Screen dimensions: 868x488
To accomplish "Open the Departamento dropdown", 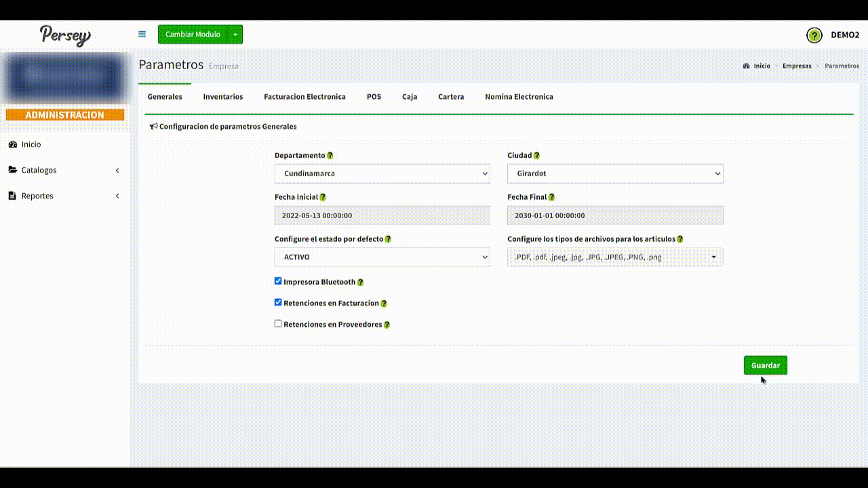I will coord(382,174).
